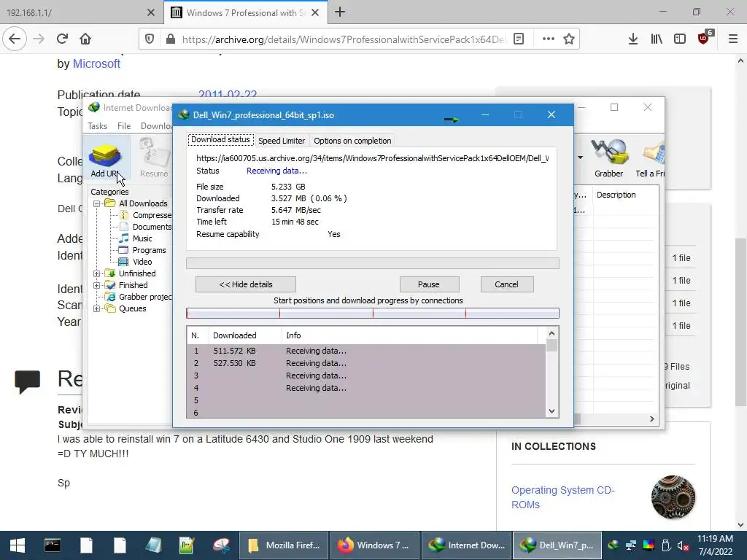Switch to the Speed Limiter tab
The image size is (747, 560).
click(282, 141)
